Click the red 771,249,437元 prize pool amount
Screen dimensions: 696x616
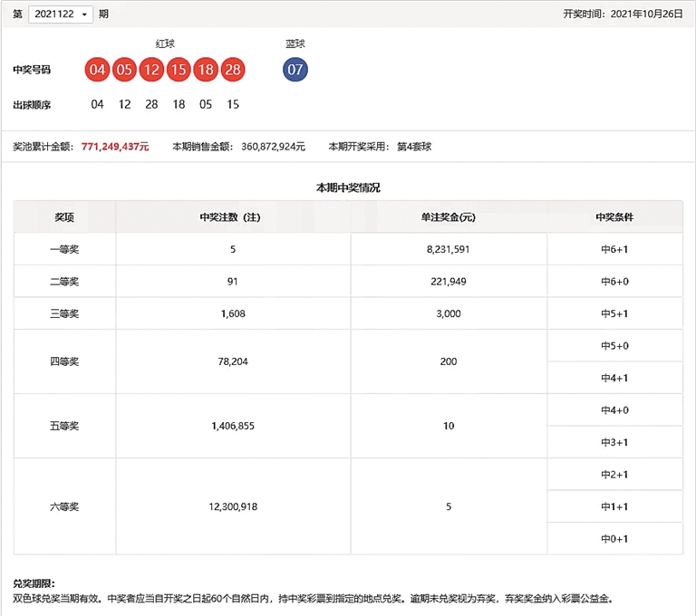pos(115,146)
